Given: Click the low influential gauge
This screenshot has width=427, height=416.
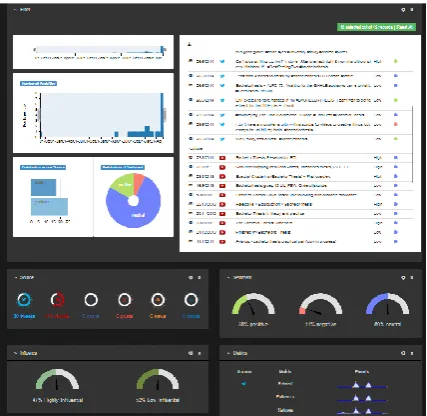Looking at the screenshot, I should (158, 379).
